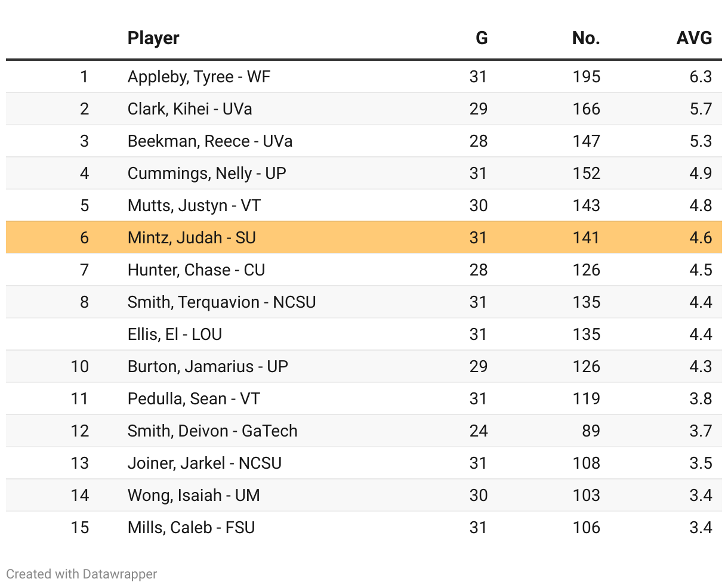Click Burton, Jamarius - UP name
The image size is (728, 588).
click(208, 367)
